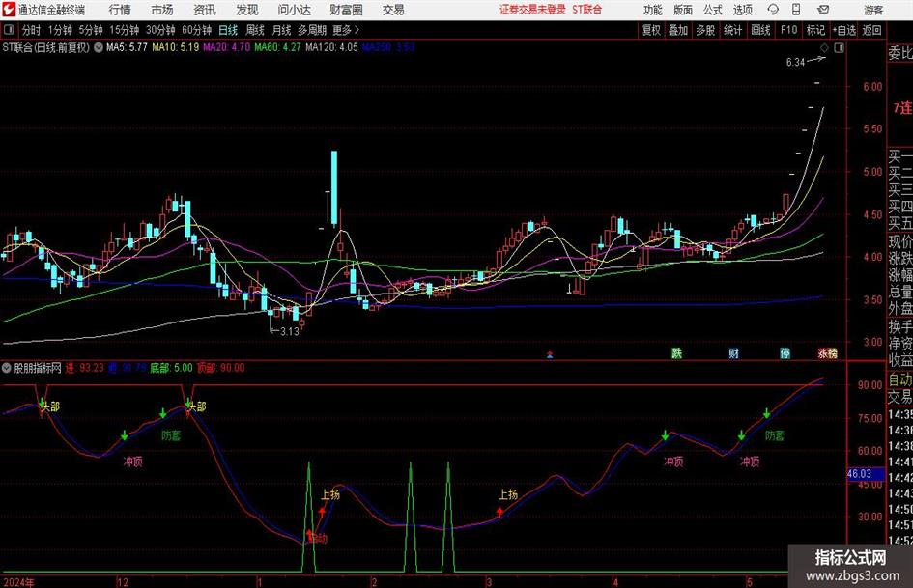The width and height of the screenshot is (913, 588).
Task: Open the 行情 menu
Action: click(120, 10)
